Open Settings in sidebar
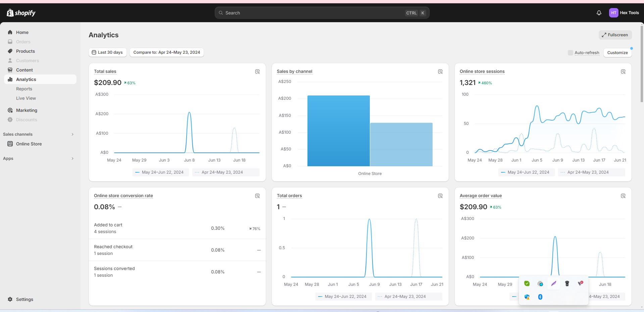The height and width of the screenshot is (312, 644). coord(40,299)
